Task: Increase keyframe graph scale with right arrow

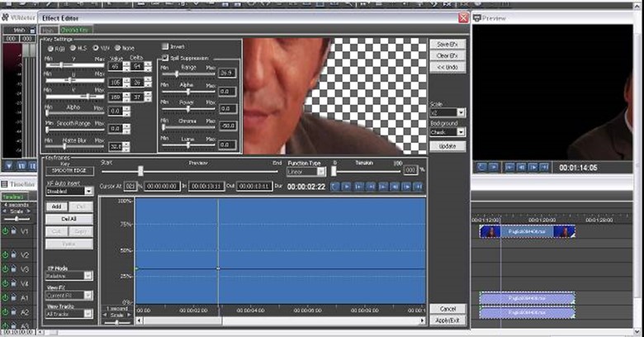Action: click(129, 315)
